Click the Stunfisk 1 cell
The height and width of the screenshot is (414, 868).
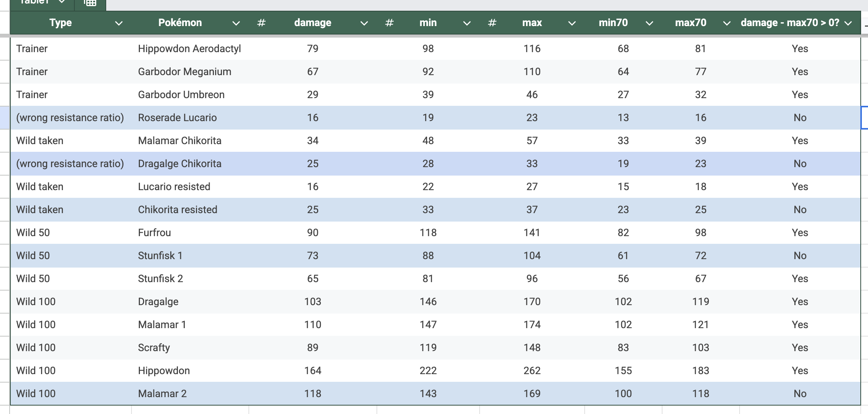pyautogui.click(x=160, y=256)
